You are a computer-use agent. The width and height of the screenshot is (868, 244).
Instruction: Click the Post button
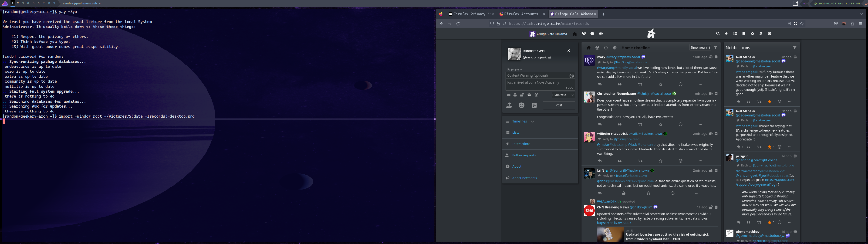coord(559,105)
